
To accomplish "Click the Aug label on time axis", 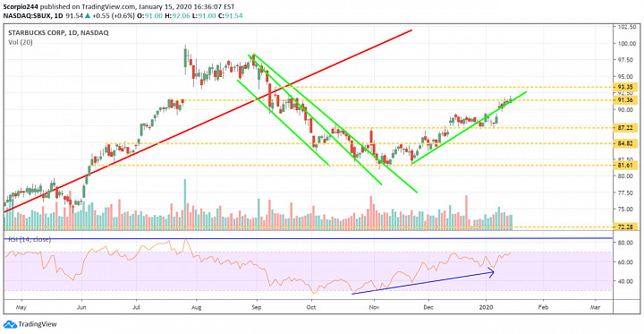I will pyautogui.click(x=198, y=307).
